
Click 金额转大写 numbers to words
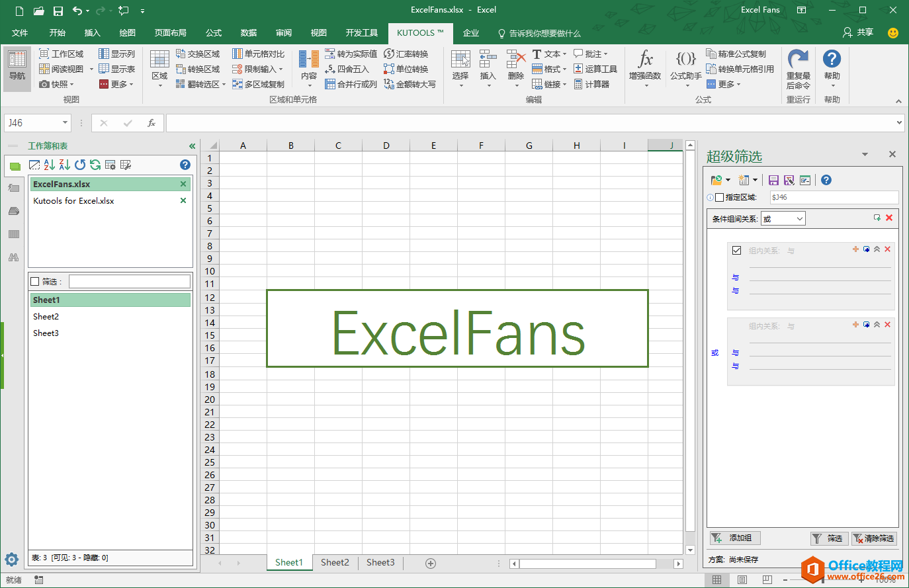410,85
